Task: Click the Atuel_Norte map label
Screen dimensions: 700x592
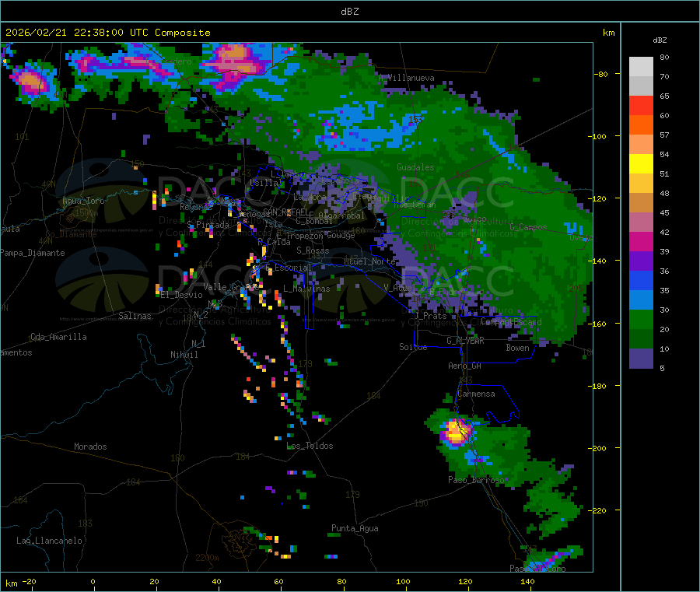Action: (369, 261)
